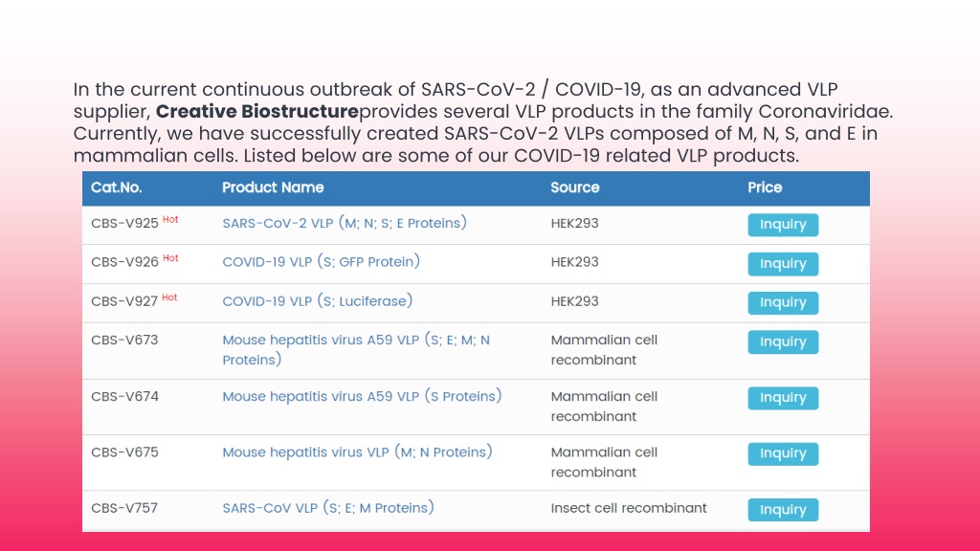Click Inquiry button for CBS-V925
Screen dimensions: 980x551
tap(783, 225)
